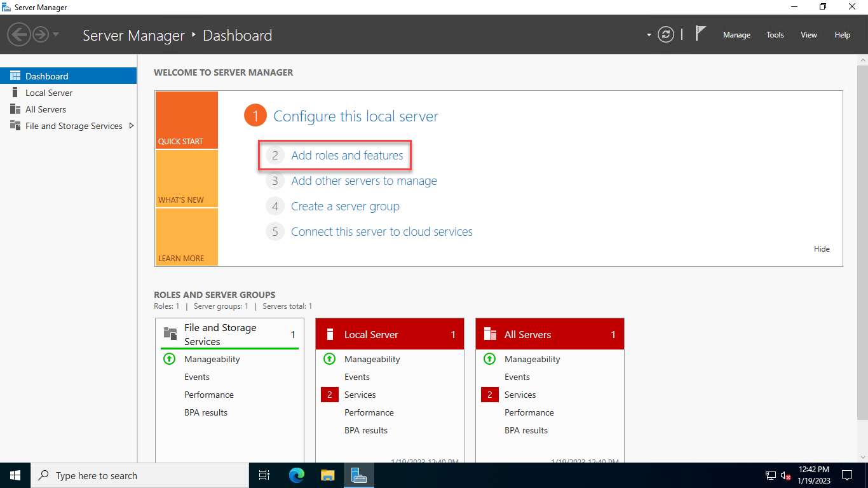Open File and Storage Services in sidebar
This screenshot has width=868, height=488.
pos(68,126)
